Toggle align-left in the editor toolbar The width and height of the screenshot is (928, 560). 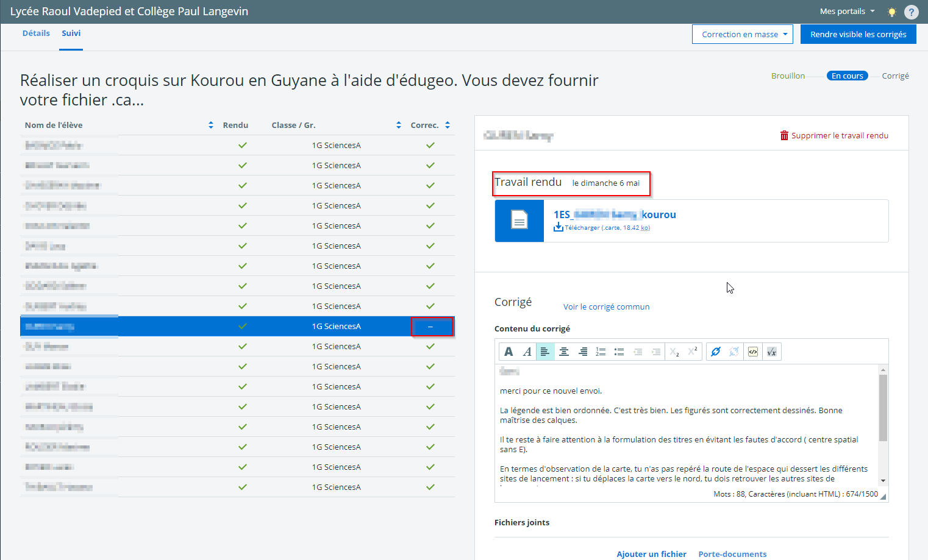pos(545,352)
